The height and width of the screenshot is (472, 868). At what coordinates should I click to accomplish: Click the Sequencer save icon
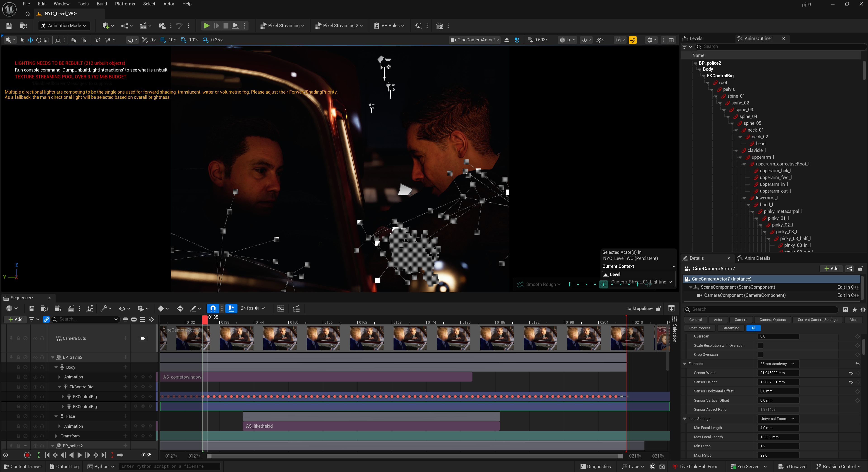(32, 308)
